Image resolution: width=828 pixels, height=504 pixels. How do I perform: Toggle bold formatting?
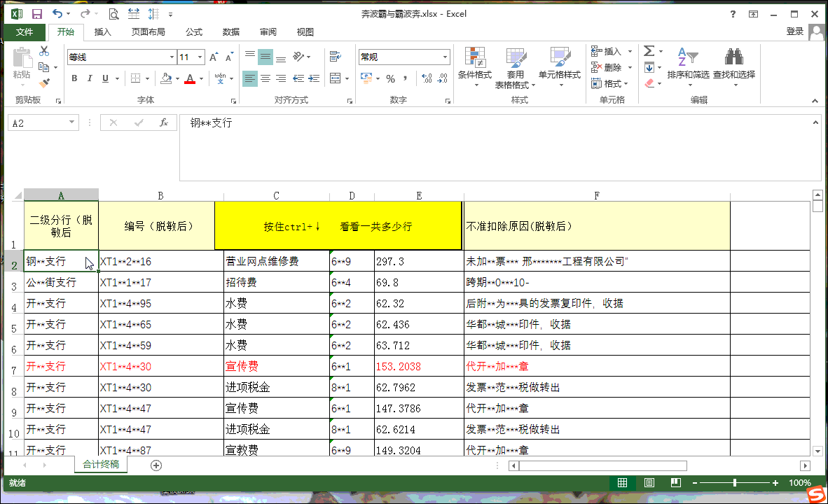[x=74, y=78]
